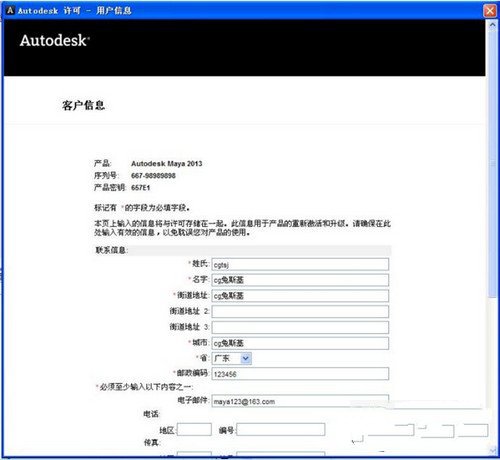Click the 电子邮件 input field
Viewport: 500px width, 460px height.
[300, 401]
